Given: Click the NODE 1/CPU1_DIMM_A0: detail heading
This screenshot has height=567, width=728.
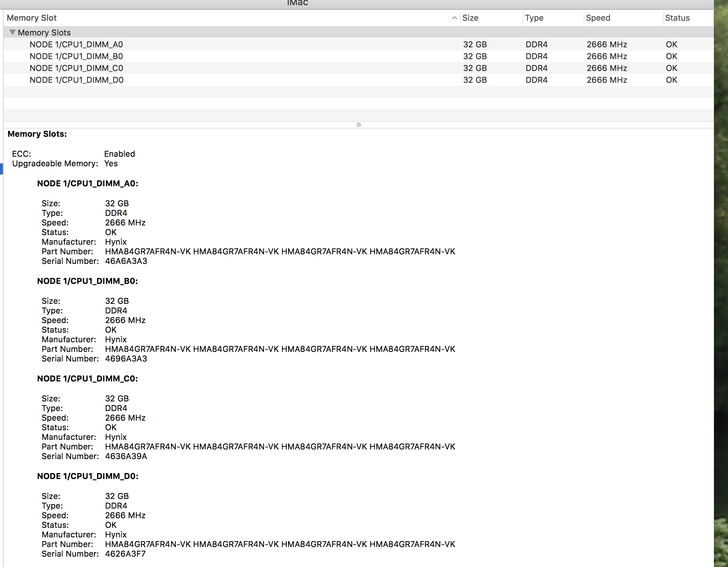Looking at the screenshot, I should (88, 183).
